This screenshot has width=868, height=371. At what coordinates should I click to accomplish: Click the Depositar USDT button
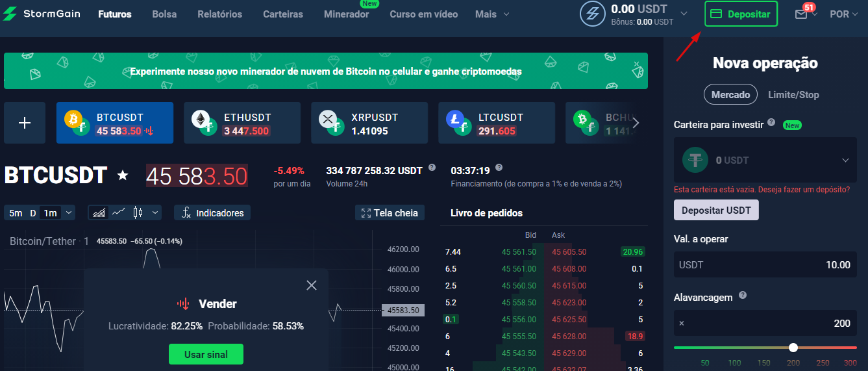pyautogui.click(x=716, y=210)
